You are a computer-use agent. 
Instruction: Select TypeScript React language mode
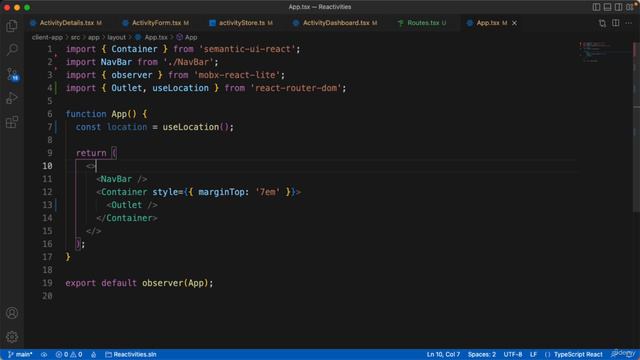point(578,354)
